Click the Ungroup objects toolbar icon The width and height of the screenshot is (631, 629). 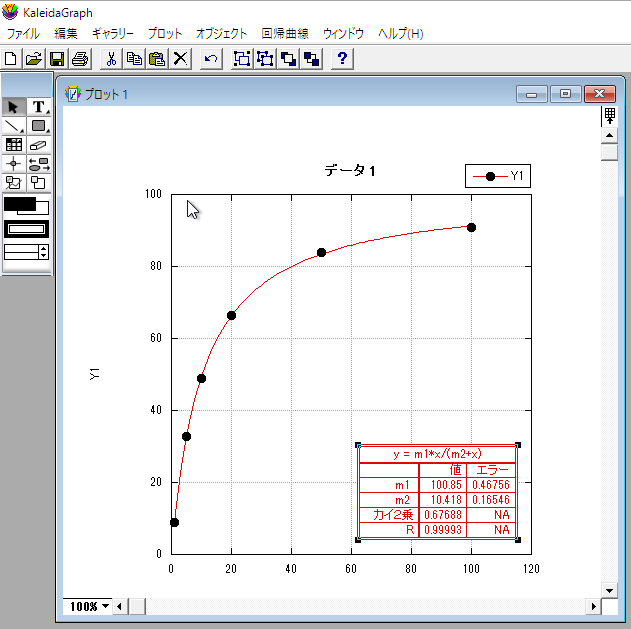tap(265, 59)
